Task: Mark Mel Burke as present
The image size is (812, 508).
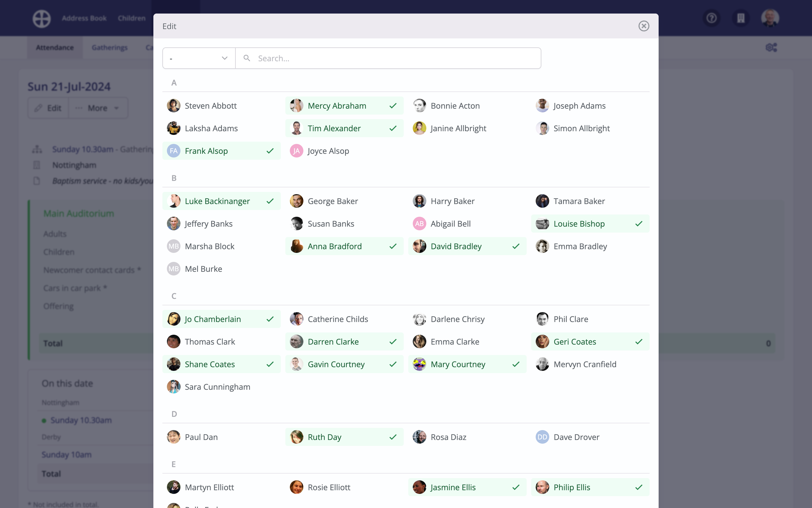Action: [x=221, y=268]
